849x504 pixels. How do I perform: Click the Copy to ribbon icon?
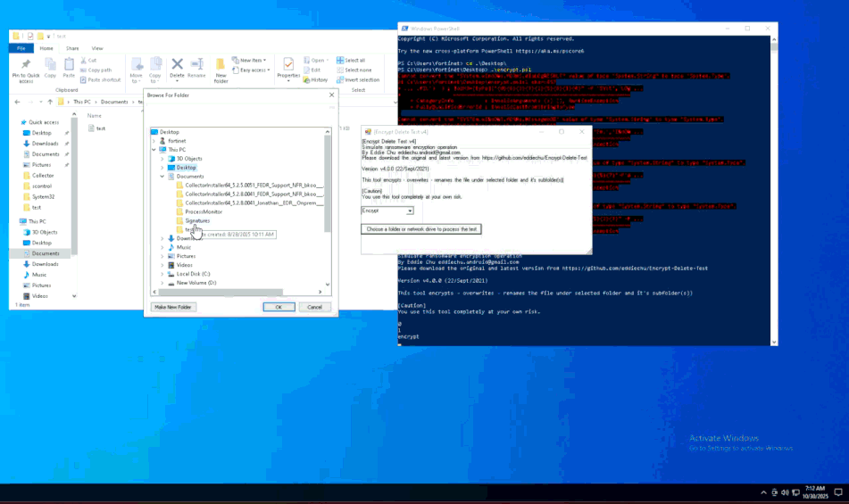point(155,70)
